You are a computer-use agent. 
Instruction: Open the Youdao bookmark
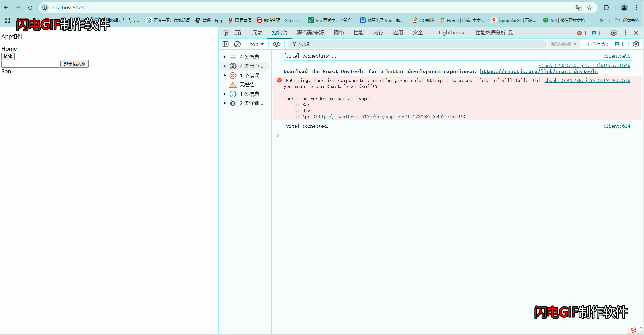240,20
